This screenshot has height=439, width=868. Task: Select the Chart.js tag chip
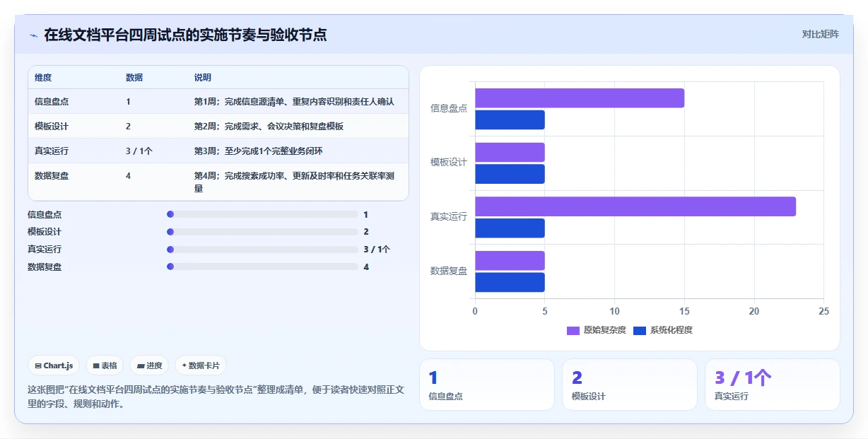pyautogui.click(x=54, y=365)
